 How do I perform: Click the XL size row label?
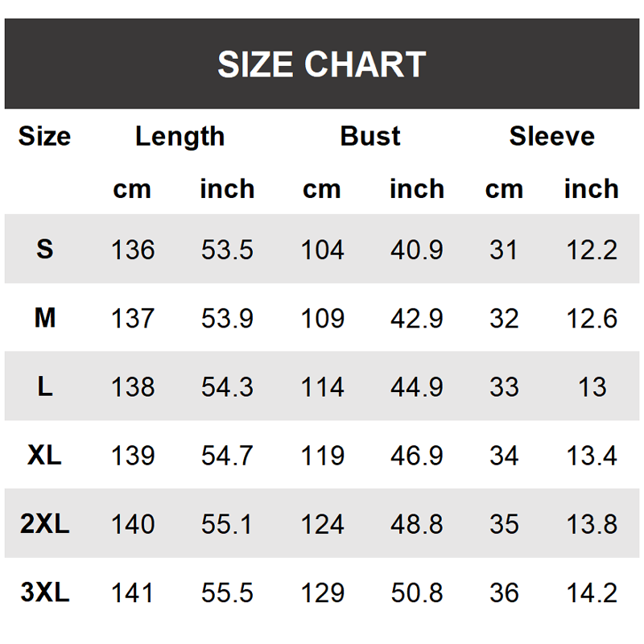pyautogui.click(x=44, y=456)
